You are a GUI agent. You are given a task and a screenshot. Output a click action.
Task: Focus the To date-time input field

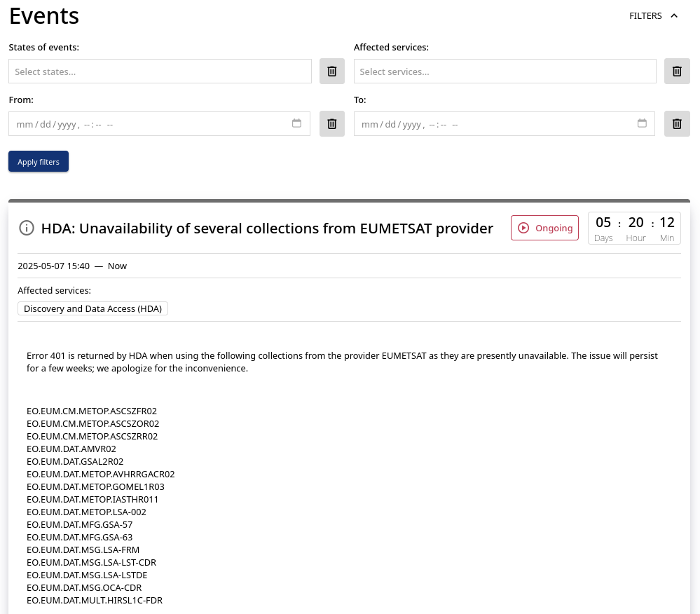[x=505, y=123]
